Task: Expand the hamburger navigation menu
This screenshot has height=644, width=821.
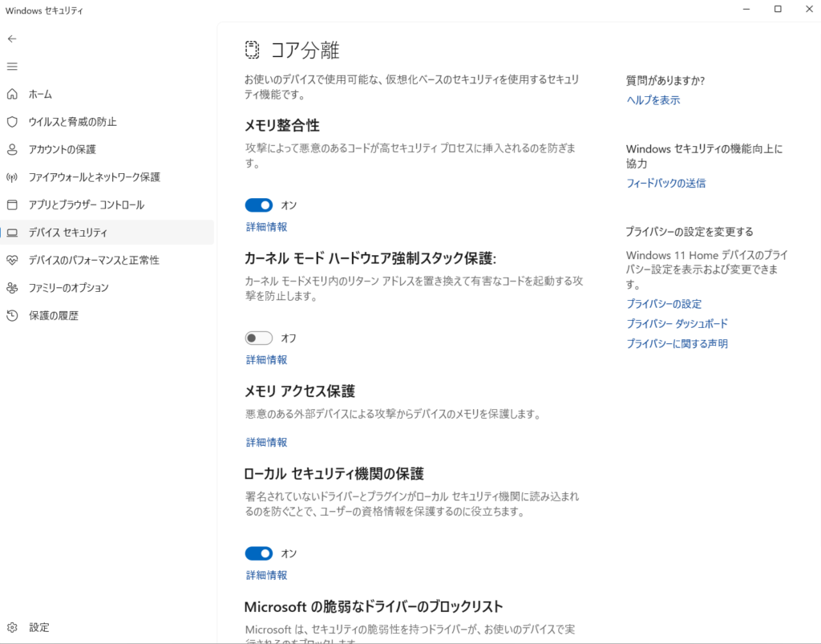Action: [x=11, y=66]
